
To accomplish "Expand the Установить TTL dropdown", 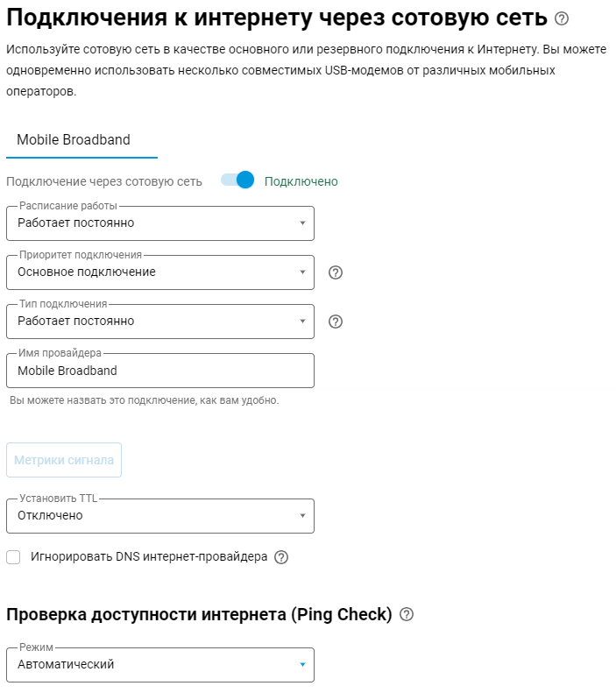I will point(160,516).
